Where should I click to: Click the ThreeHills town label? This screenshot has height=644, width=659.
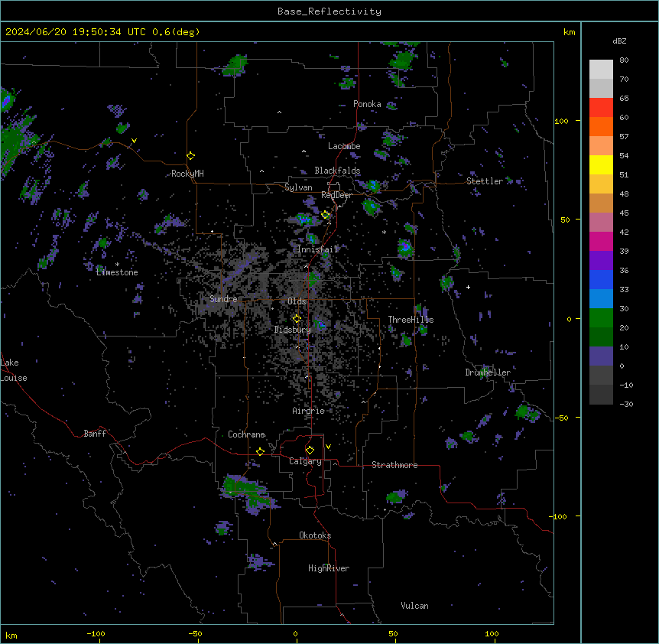click(x=411, y=320)
